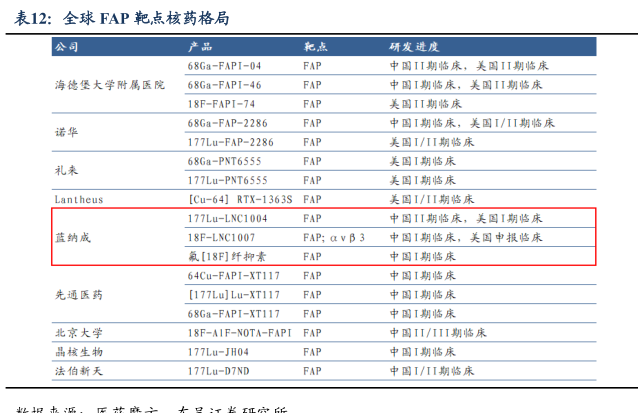
Task: Click 中国II期临床，美国I期临床 progress cell
Action: tap(466, 219)
